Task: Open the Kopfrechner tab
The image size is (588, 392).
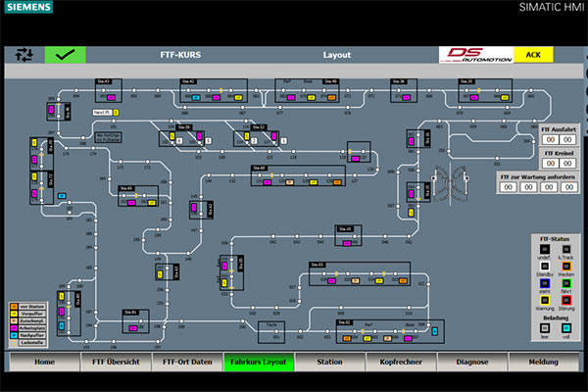Action: [401, 362]
